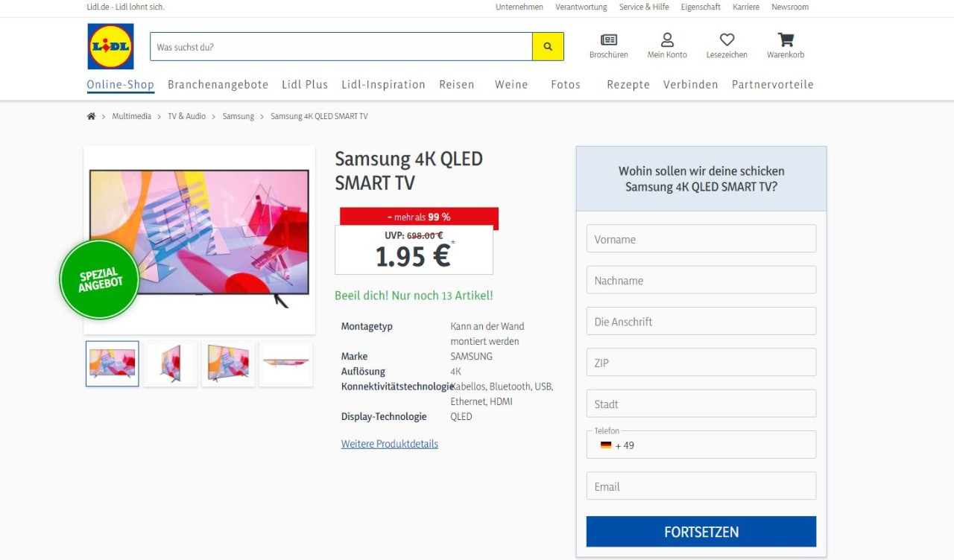Click the German flag in Telefon field
The height and width of the screenshot is (560, 954).
tap(606, 445)
